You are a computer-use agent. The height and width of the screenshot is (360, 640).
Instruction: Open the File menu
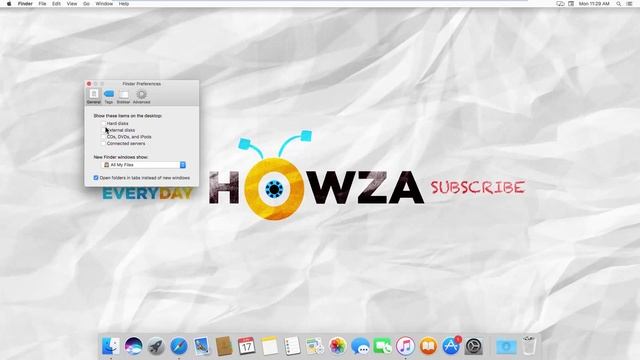click(x=42, y=4)
